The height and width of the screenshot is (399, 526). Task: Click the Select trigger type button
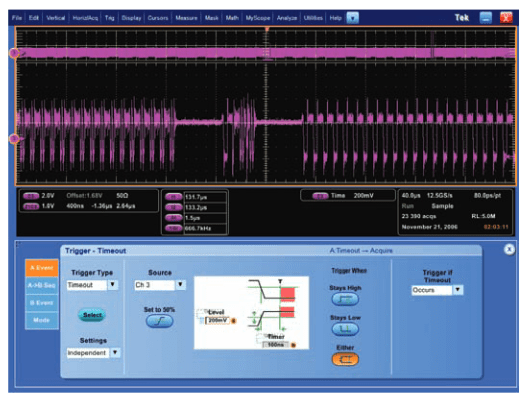[x=92, y=315]
